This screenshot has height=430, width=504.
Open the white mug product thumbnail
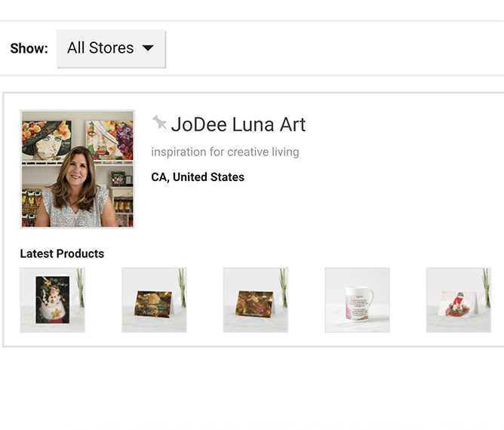[357, 299]
